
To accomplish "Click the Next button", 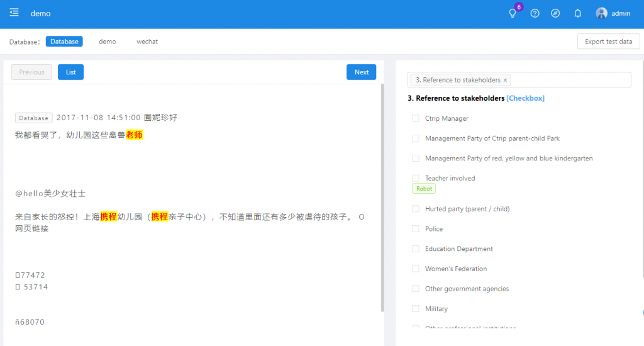I will (361, 72).
